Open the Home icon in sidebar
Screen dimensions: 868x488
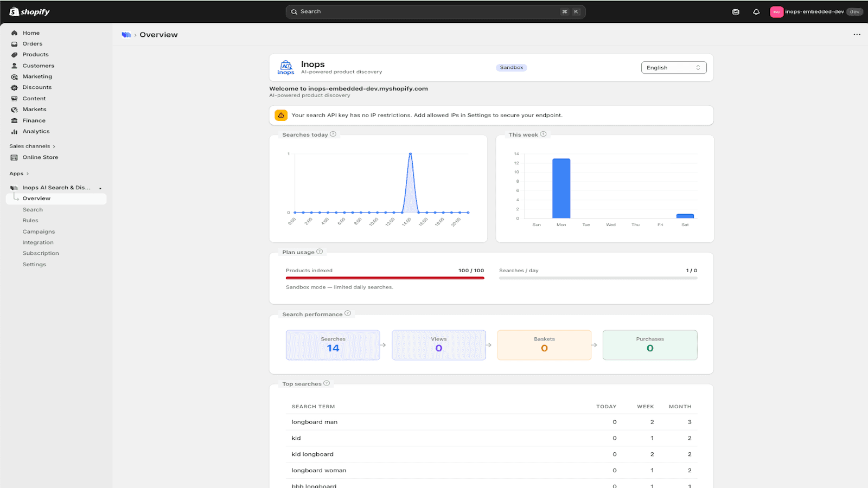point(14,33)
